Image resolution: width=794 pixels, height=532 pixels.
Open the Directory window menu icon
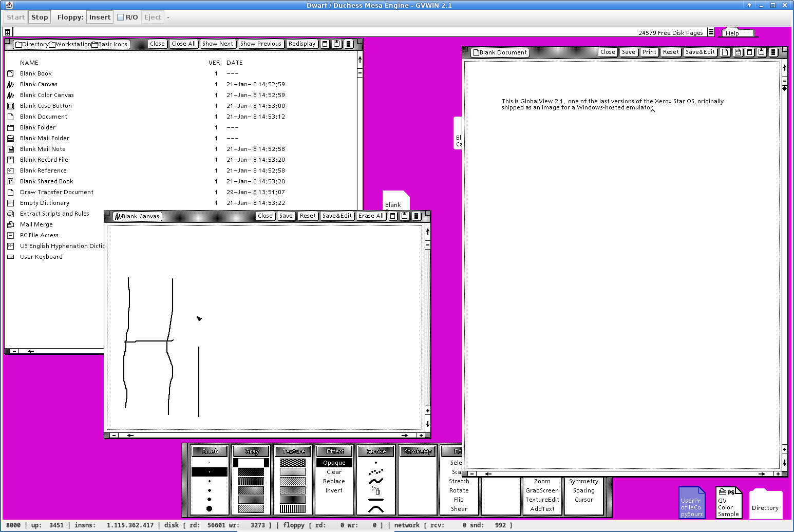coord(349,44)
